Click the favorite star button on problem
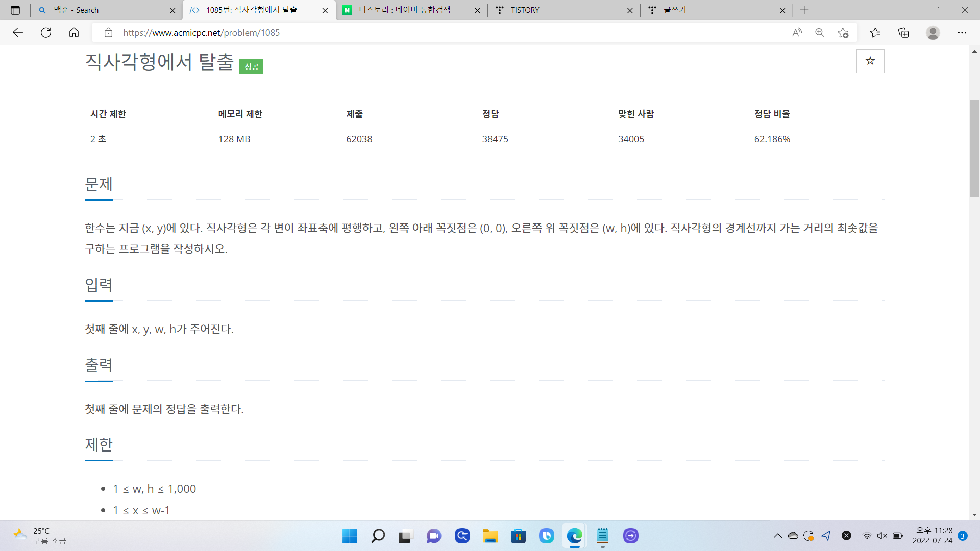Image resolution: width=980 pixels, height=551 pixels. (x=870, y=61)
